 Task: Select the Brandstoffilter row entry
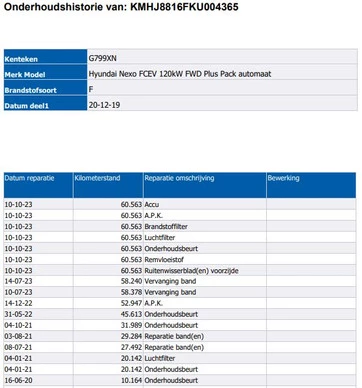[x=180, y=226]
